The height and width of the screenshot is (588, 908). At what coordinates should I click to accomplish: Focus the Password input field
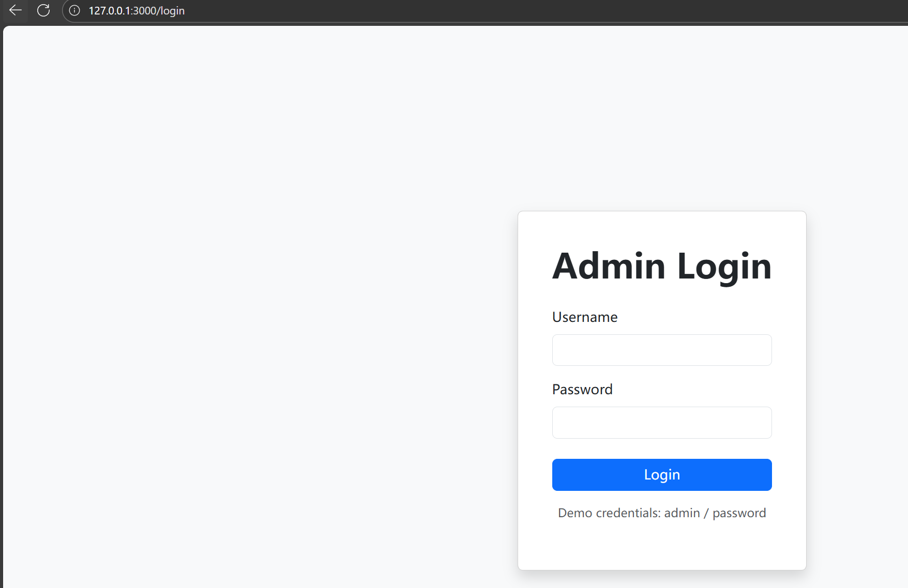click(661, 423)
